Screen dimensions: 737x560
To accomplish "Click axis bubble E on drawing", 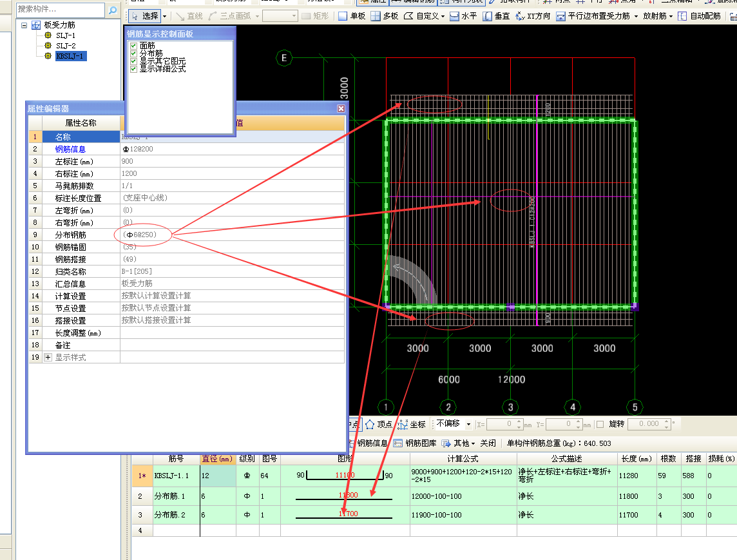I will click(284, 58).
